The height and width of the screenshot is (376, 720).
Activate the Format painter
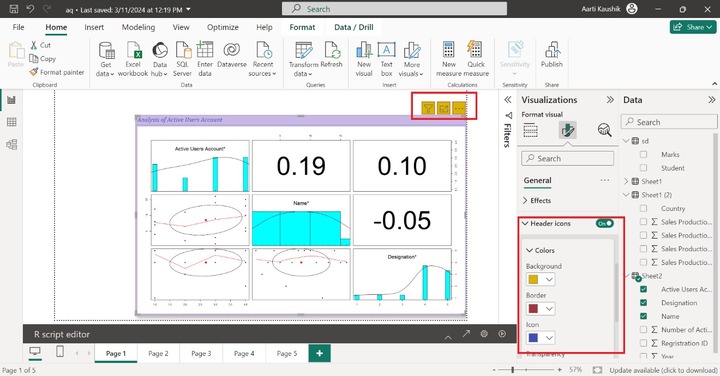click(x=57, y=72)
